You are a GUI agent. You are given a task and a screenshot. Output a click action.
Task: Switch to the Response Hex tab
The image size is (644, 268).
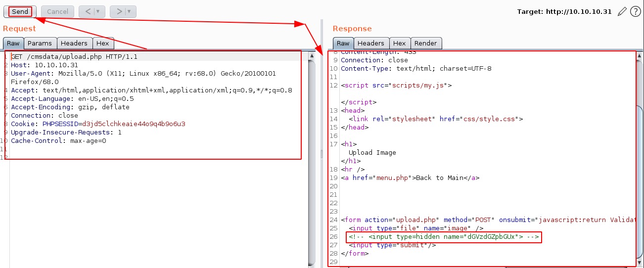(400, 44)
